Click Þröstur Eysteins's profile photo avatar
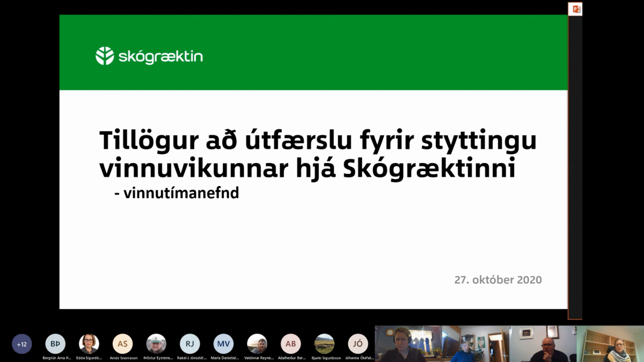Image resolution: width=644 pixels, height=362 pixels. (156, 344)
